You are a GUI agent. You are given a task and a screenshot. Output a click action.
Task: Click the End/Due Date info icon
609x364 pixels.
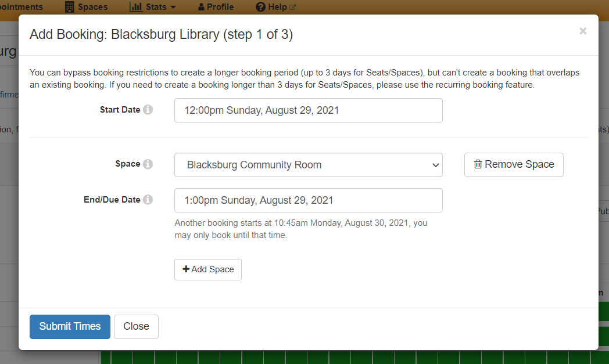[x=148, y=200]
